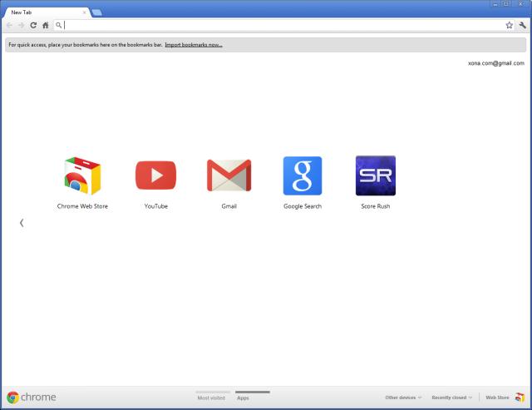Bookmark this page with the star
The width and height of the screenshot is (532, 410).
(510, 25)
